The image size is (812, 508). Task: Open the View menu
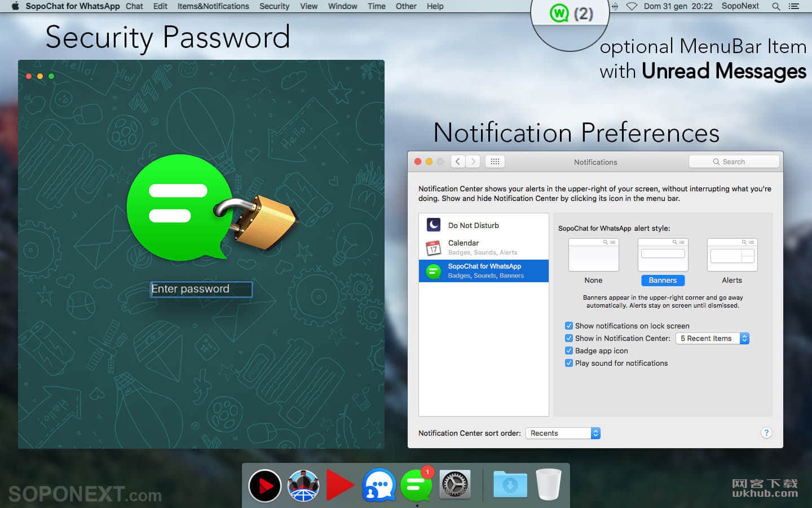tap(308, 6)
